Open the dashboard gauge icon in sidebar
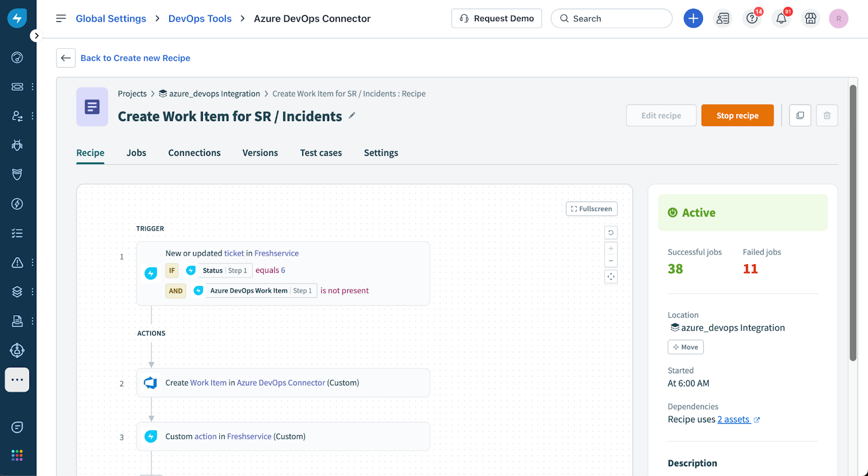The image size is (868, 476). (17, 58)
